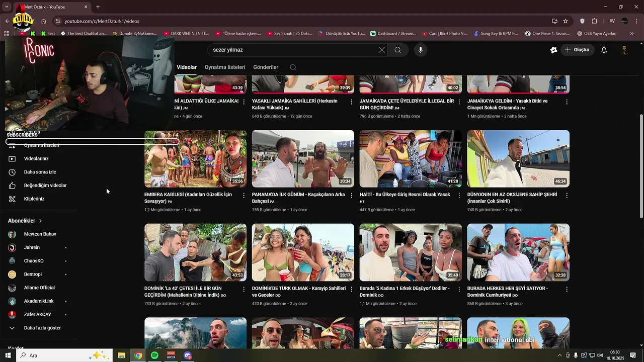Image resolution: width=644 pixels, height=362 pixels.
Task: Close the Mert Öztürk YouTube tab
Action: point(86,7)
